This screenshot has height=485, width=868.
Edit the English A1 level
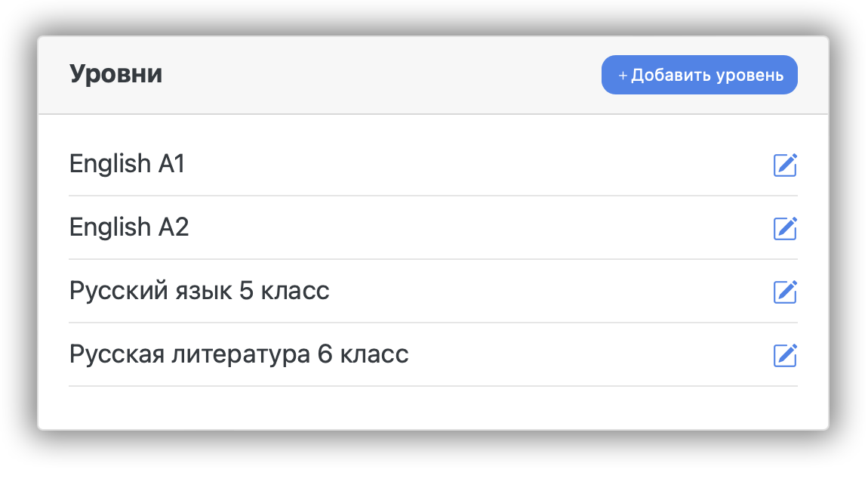coord(785,165)
